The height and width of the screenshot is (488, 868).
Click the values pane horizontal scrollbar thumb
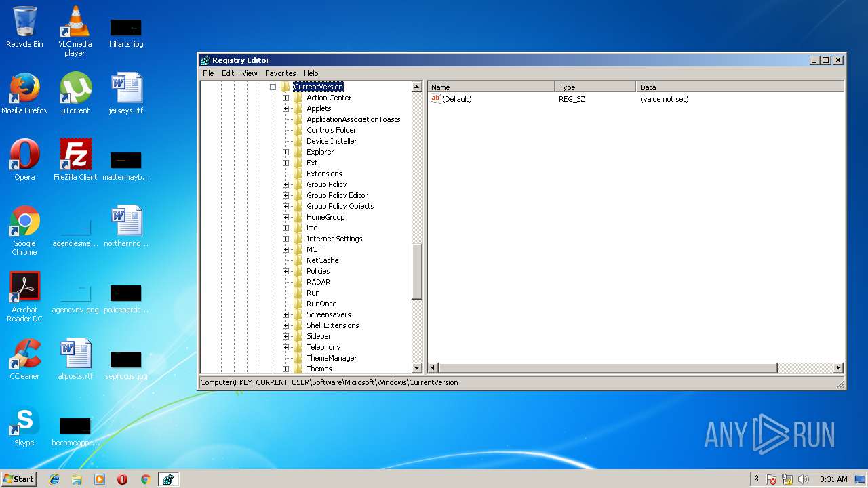click(x=608, y=368)
